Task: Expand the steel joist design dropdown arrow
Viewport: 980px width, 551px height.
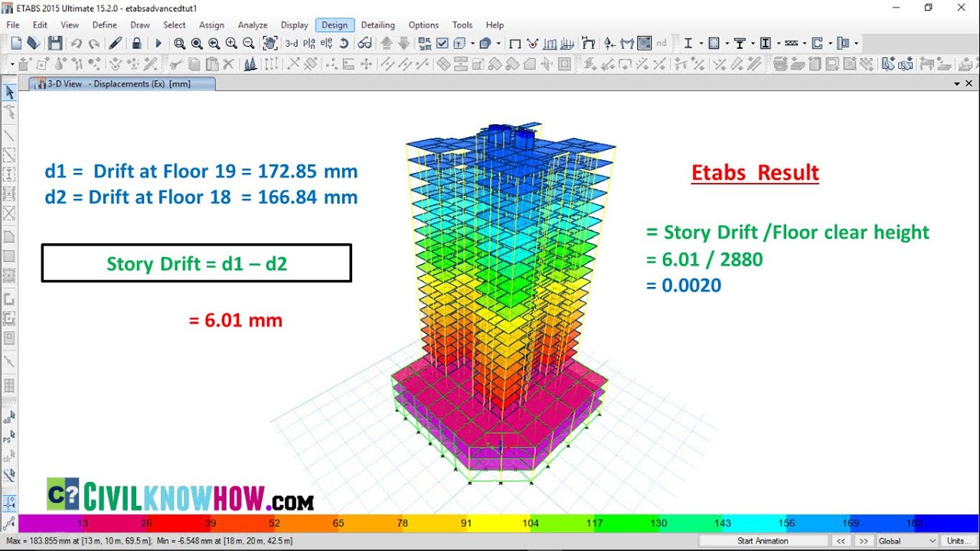Action: pyautogui.click(x=805, y=44)
